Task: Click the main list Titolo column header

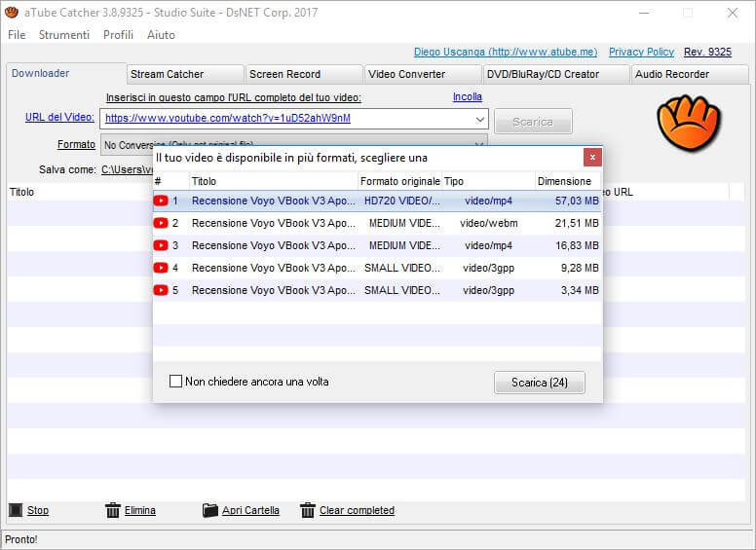Action: (21, 192)
